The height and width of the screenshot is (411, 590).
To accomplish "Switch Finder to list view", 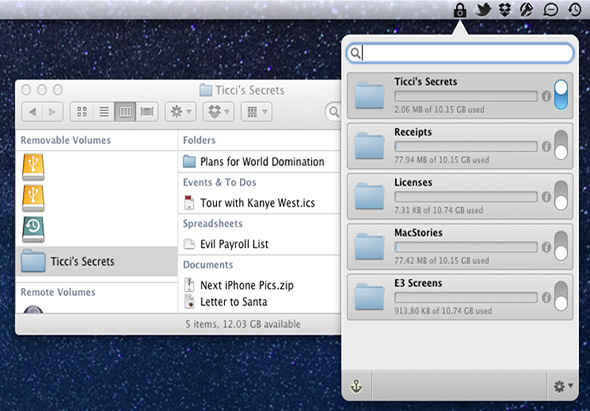I will click(104, 112).
